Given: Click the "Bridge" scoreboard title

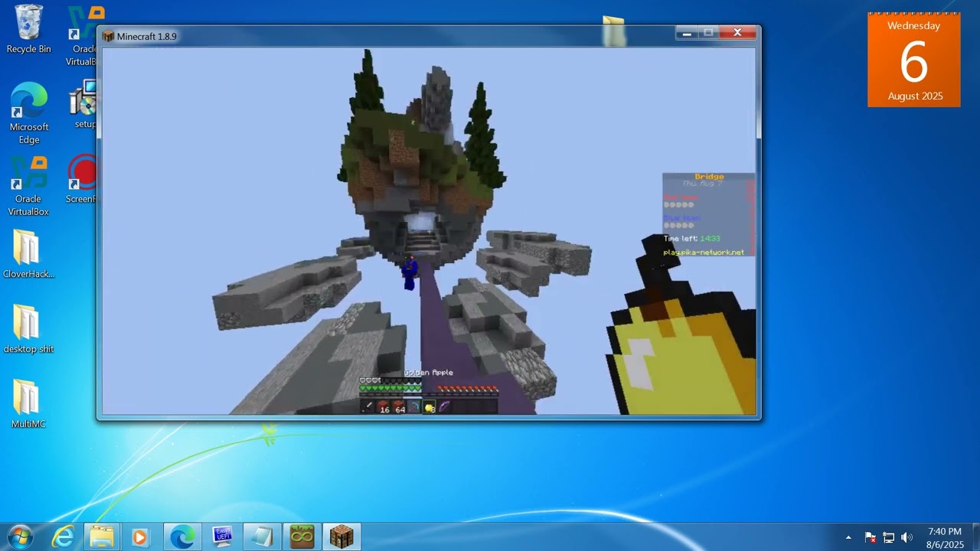Looking at the screenshot, I should click(x=709, y=177).
